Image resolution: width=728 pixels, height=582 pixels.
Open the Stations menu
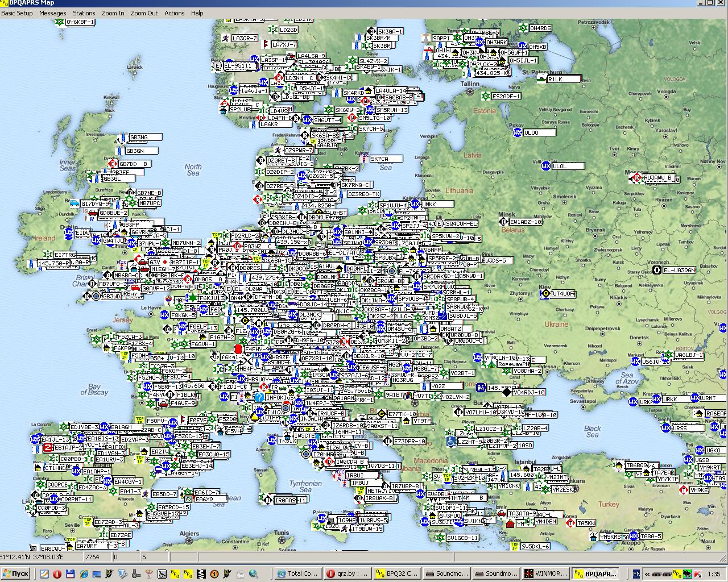click(84, 13)
